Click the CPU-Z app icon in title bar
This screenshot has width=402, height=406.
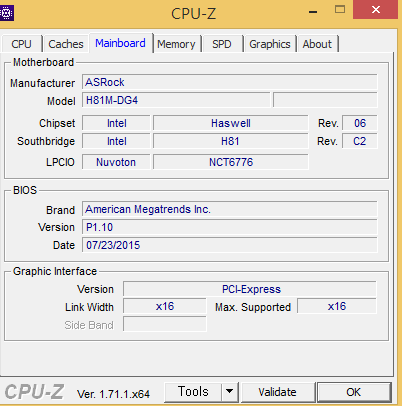pyautogui.click(x=6, y=13)
